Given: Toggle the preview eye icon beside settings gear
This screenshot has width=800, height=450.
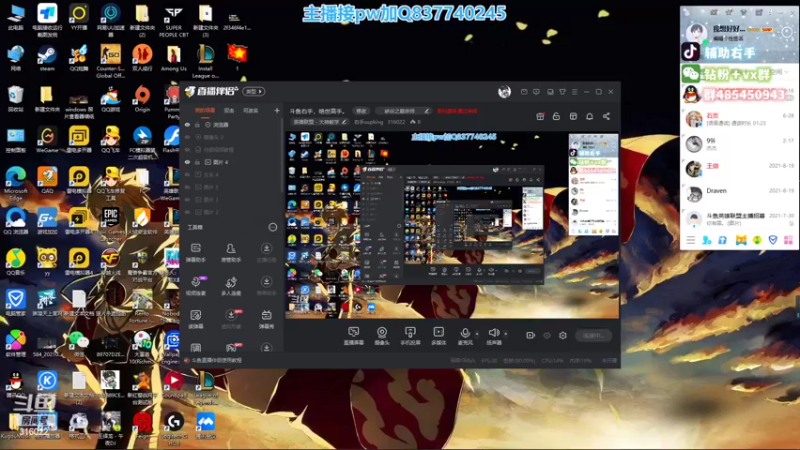Looking at the screenshot, I should (547, 336).
